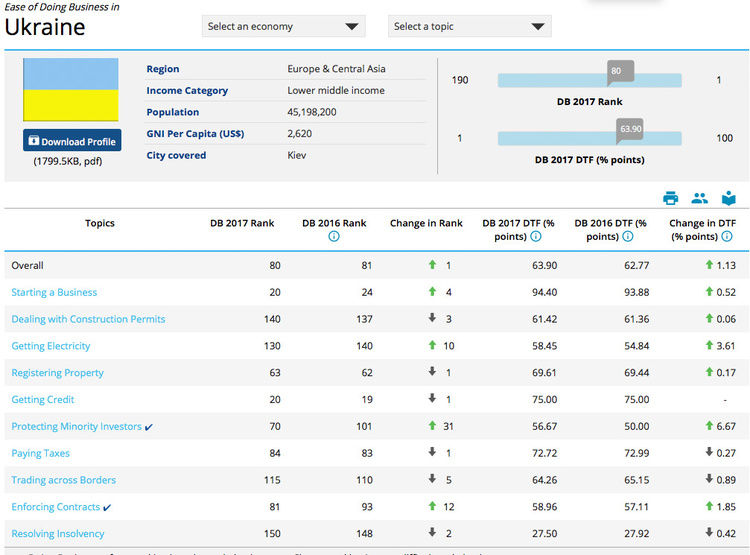Click the down arrow in Construction Permits rank change
Image resolution: width=750 pixels, height=555 pixels.
click(432, 318)
